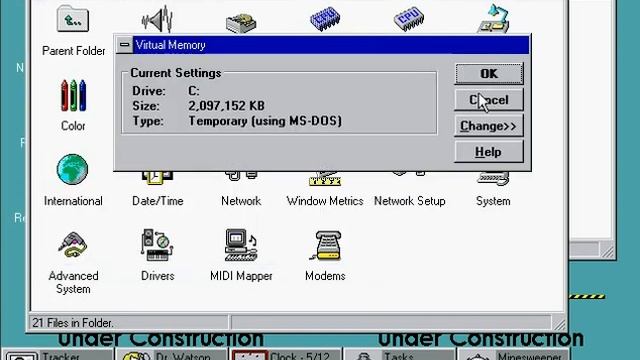Switch to Dr. Watson in the taskbar
The image size is (640, 360).
click(x=171, y=354)
